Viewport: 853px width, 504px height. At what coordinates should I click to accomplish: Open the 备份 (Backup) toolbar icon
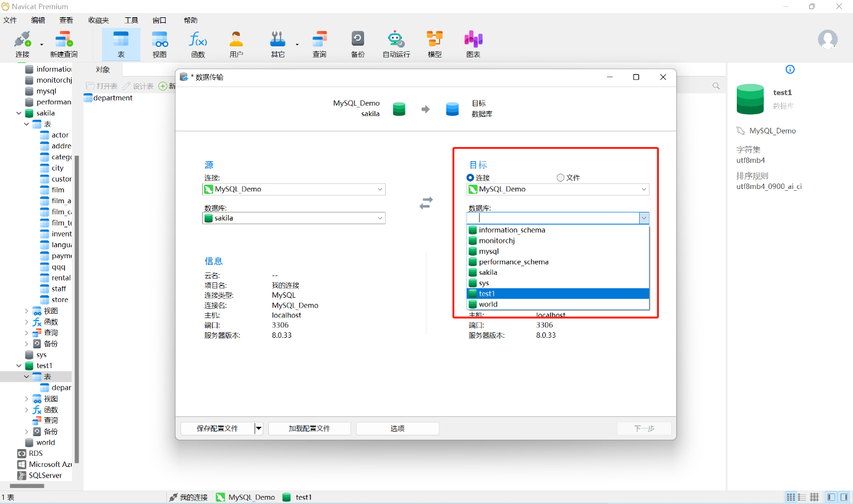pos(357,40)
